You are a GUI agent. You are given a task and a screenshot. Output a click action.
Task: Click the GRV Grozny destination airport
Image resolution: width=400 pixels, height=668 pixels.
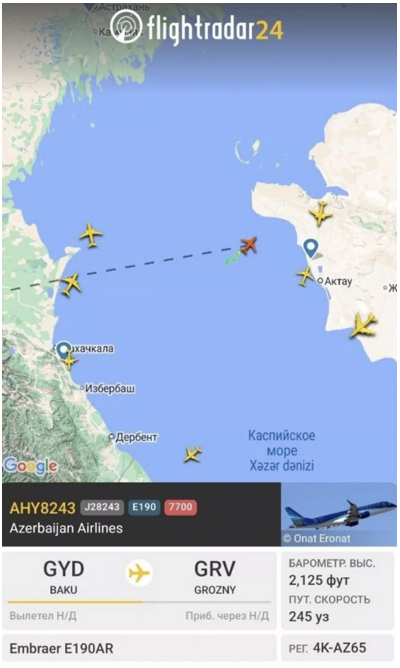click(215, 577)
